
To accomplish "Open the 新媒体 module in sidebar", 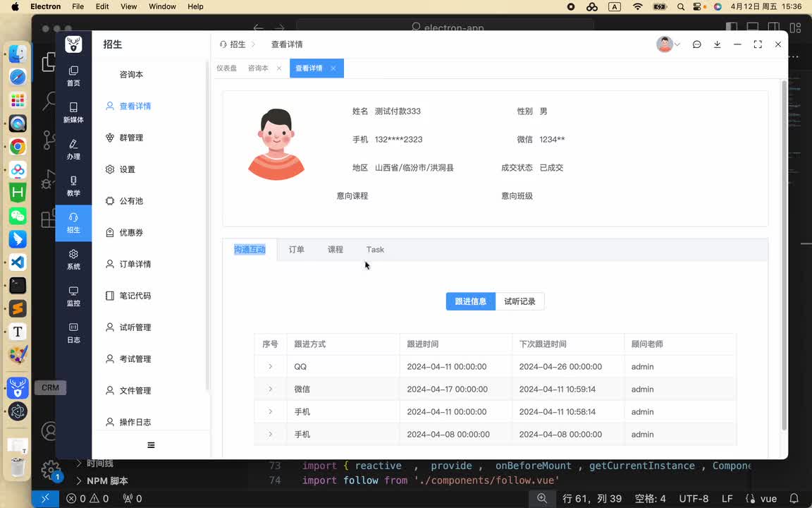I will tap(73, 112).
